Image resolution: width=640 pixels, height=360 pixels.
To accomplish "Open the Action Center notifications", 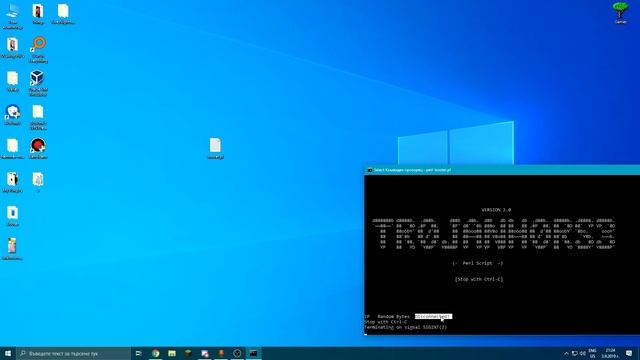I will pyautogui.click(x=629, y=353).
